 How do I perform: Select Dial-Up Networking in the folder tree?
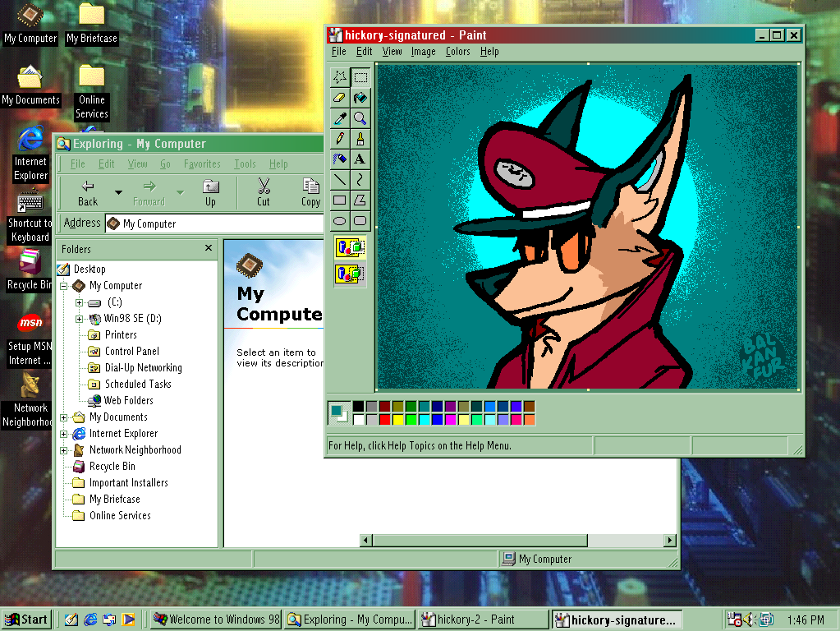click(143, 368)
